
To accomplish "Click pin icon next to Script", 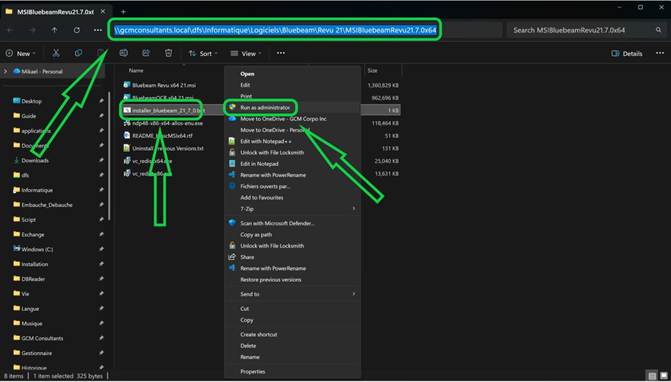I will pyautogui.click(x=101, y=219).
